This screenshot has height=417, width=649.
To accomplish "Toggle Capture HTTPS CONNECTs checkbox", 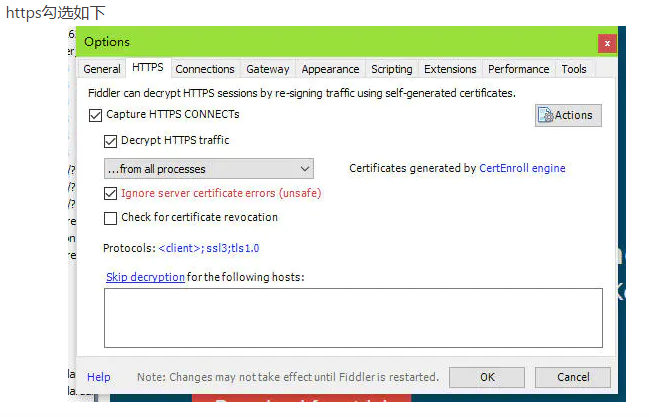I will coord(95,115).
